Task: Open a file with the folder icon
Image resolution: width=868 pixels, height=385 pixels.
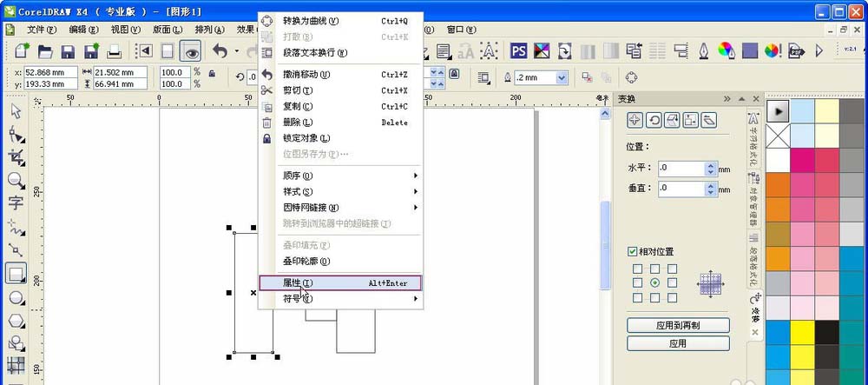Action: 45,51
